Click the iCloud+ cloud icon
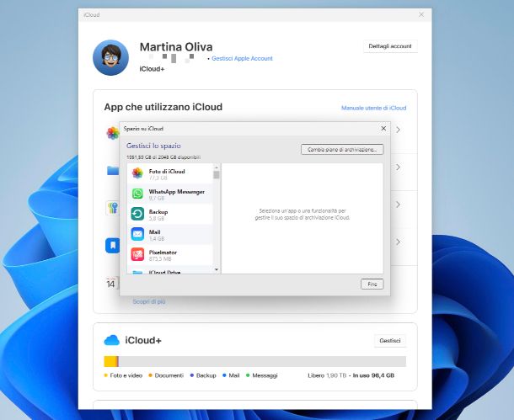Screen dimensions: 514x420 click(112, 340)
